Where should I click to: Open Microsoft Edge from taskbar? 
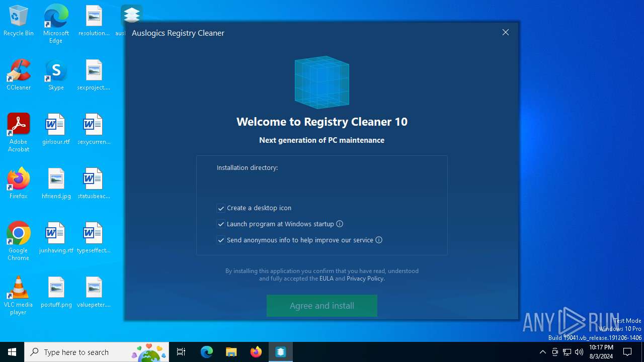[207, 352]
